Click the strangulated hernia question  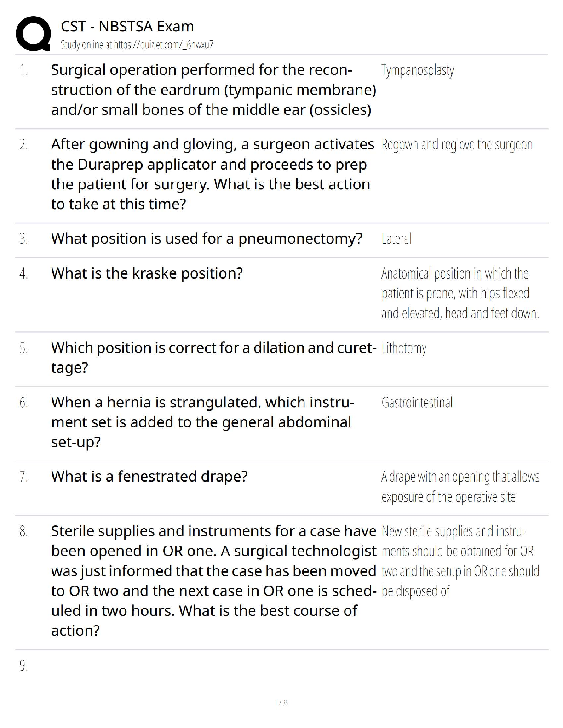[x=202, y=422]
